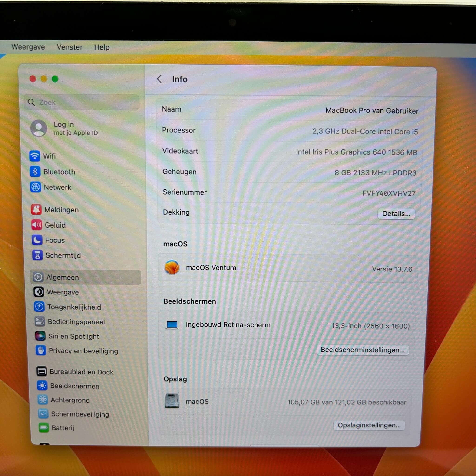Image resolution: width=476 pixels, height=476 pixels.
Task: Select Siri en Spotlight icon
Action: (x=40, y=336)
